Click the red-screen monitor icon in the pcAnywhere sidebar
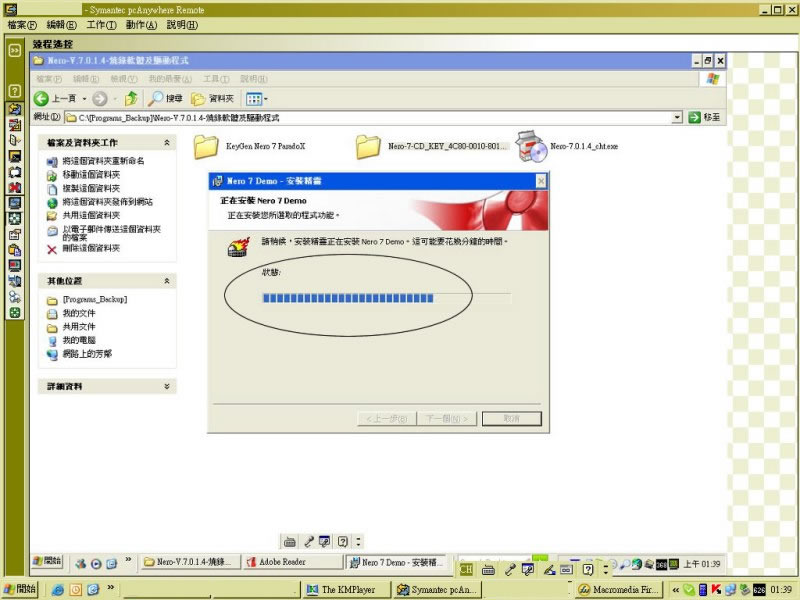 [15, 266]
